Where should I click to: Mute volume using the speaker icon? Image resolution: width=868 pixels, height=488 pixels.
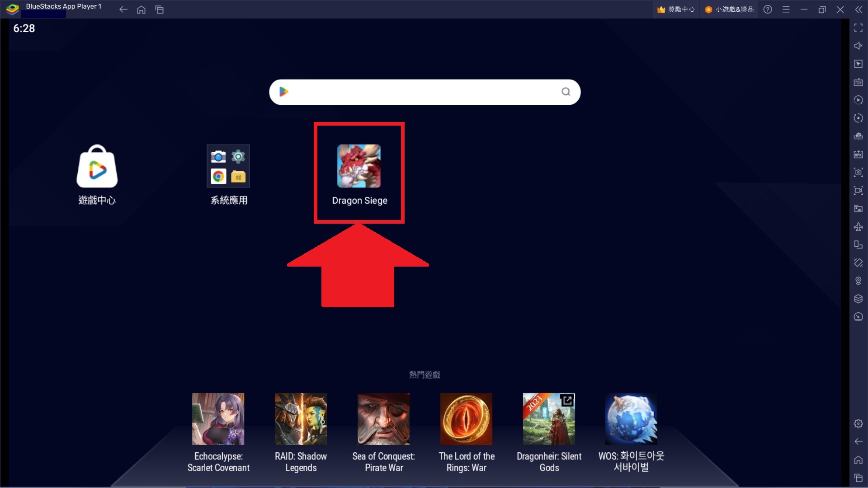tap(858, 46)
